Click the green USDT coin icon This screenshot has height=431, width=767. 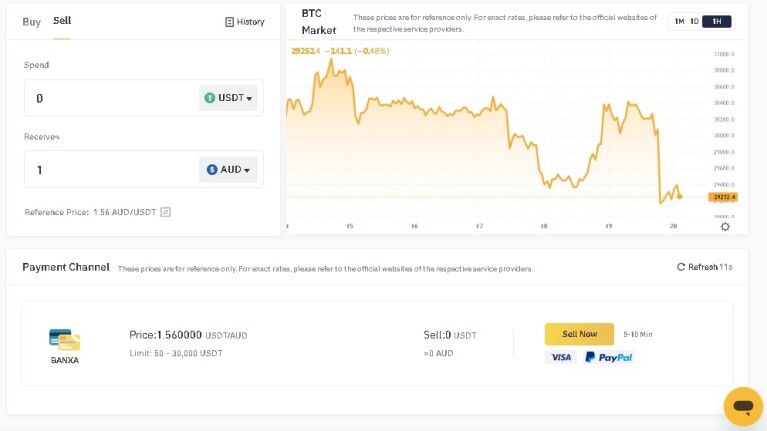coord(210,98)
